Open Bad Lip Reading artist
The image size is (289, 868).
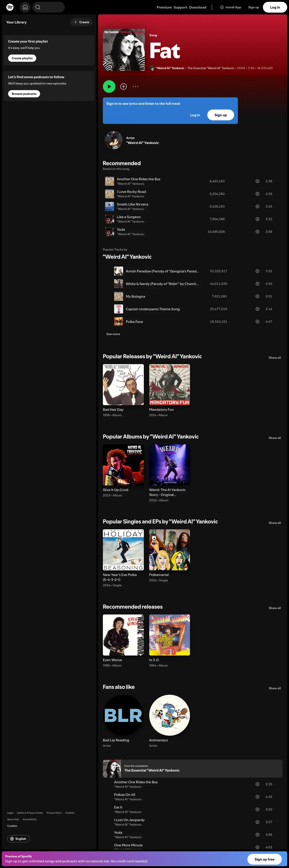point(123,715)
